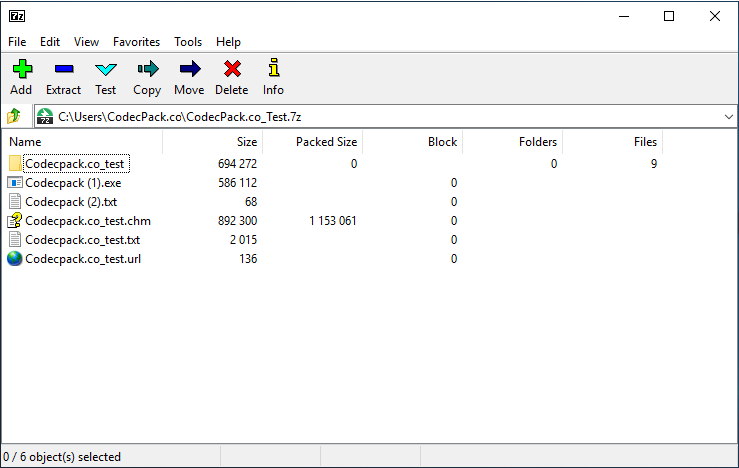
Task: Expand the address path dropdown arrow
Action: [727, 117]
